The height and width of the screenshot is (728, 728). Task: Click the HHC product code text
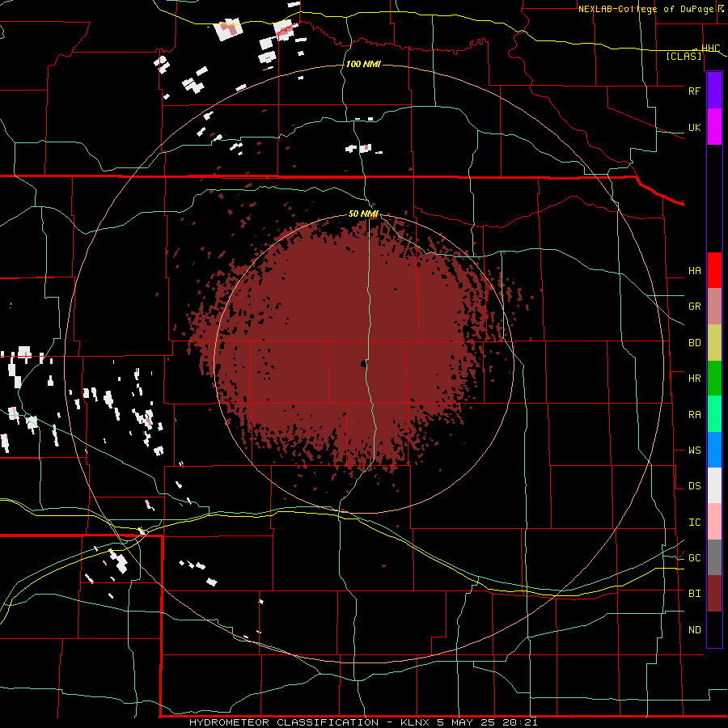point(711,48)
